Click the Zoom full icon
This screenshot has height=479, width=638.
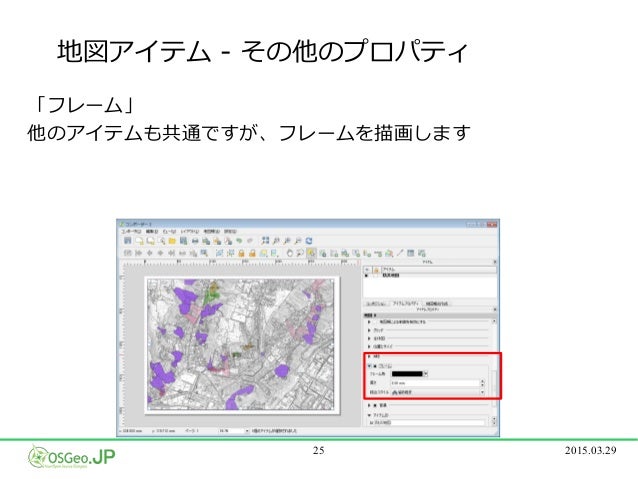coord(265,241)
